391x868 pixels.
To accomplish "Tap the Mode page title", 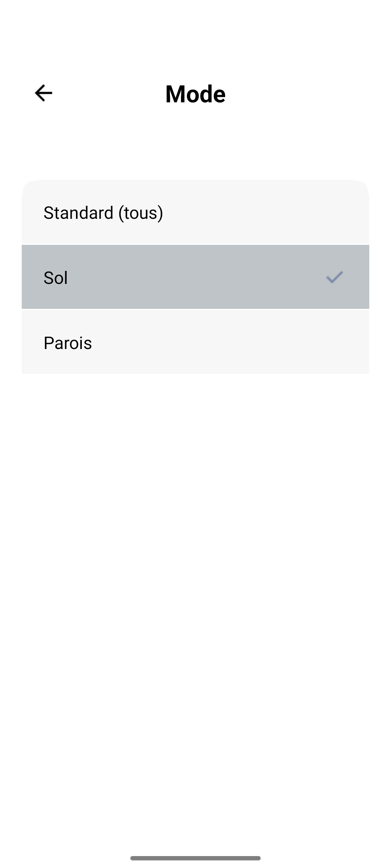I will (195, 94).
